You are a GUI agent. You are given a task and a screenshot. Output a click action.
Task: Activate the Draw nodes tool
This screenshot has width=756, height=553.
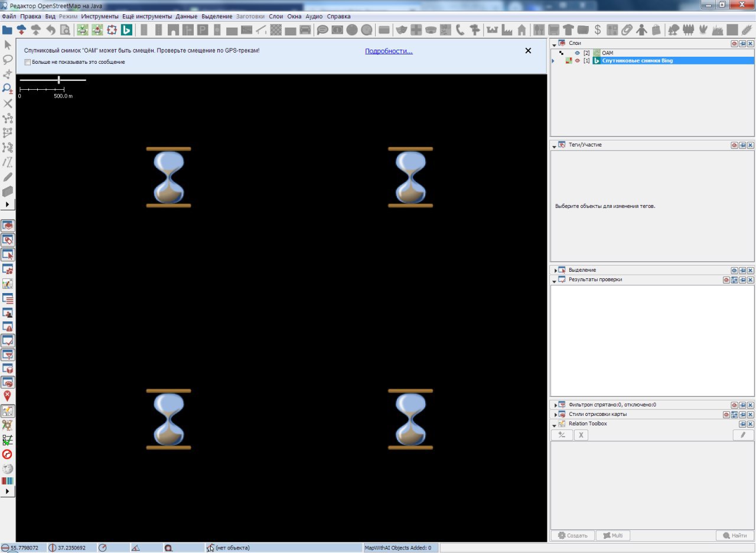8,74
